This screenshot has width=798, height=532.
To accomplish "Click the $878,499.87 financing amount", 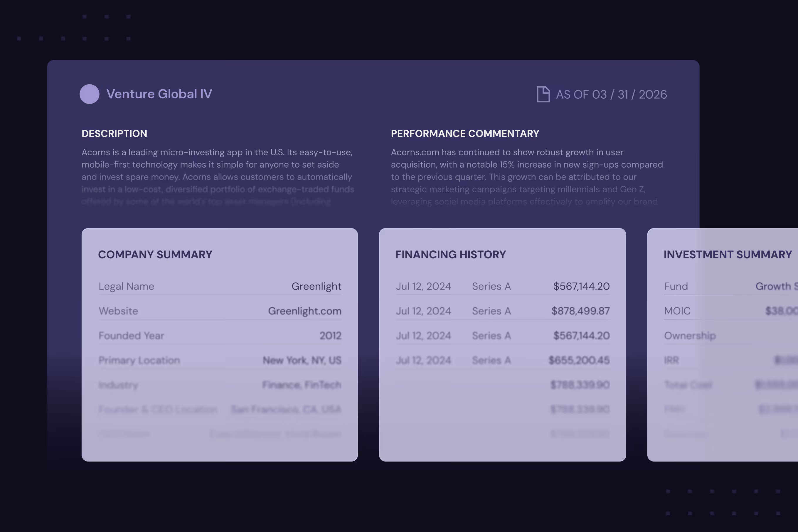I will [580, 311].
